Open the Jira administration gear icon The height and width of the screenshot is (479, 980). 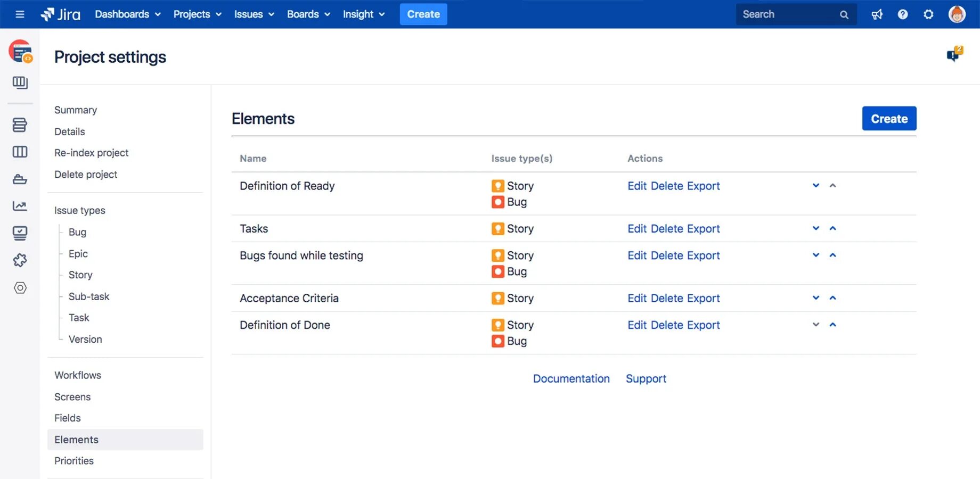pyautogui.click(x=928, y=14)
